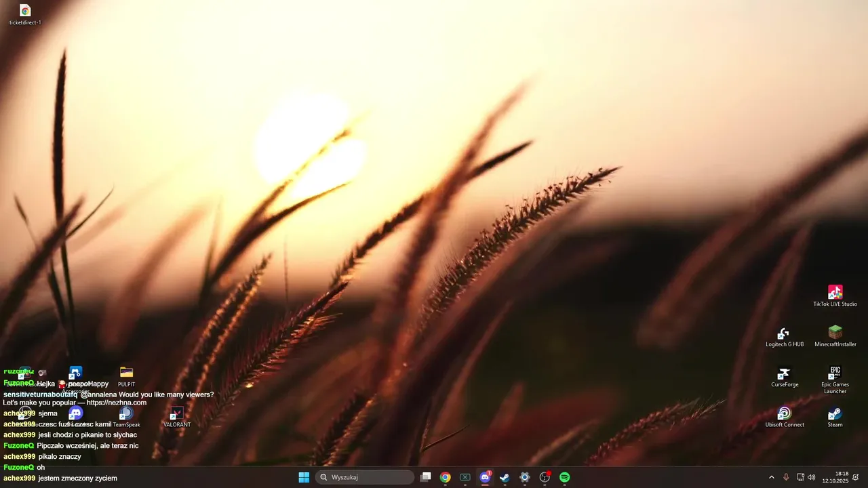
Task: Open the PULPIT folder on desktop
Action: pos(126,377)
